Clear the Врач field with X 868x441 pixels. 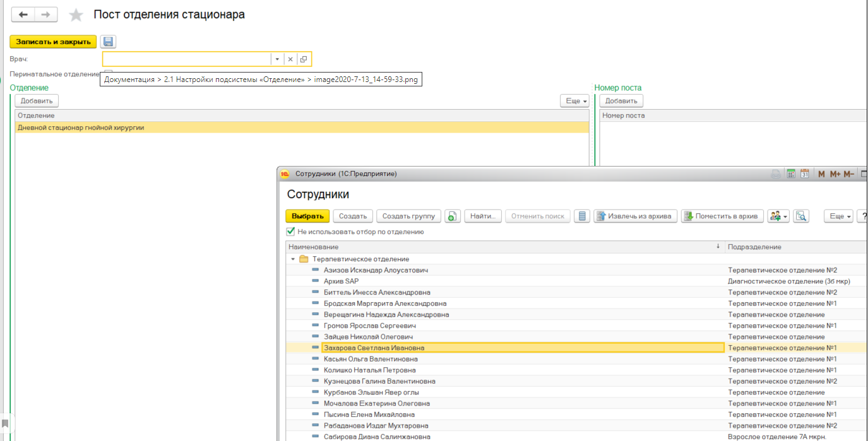(x=290, y=59)
